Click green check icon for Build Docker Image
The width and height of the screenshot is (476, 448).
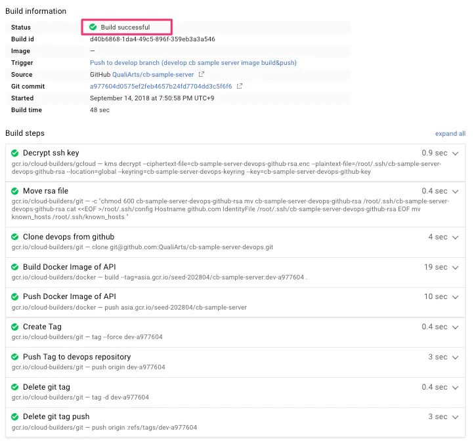click(15, 267)
